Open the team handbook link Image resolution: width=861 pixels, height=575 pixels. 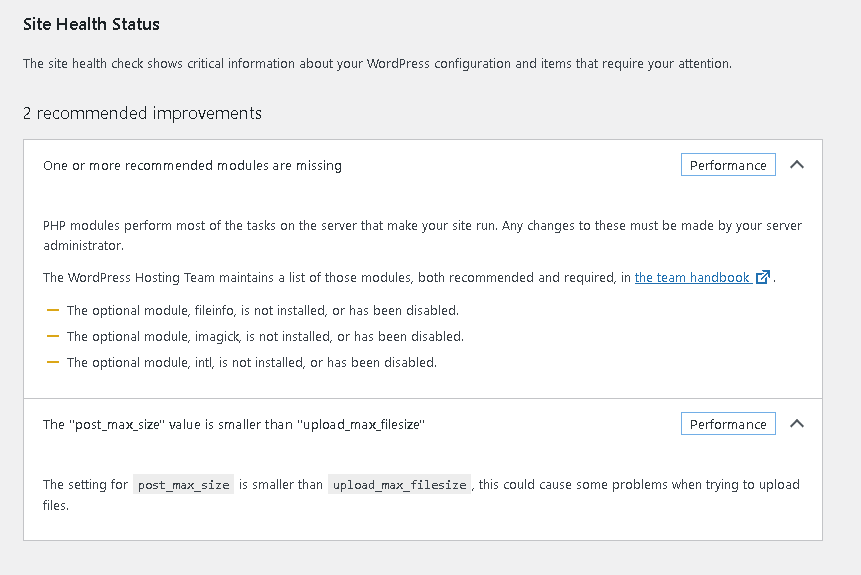tap(692, 278)
